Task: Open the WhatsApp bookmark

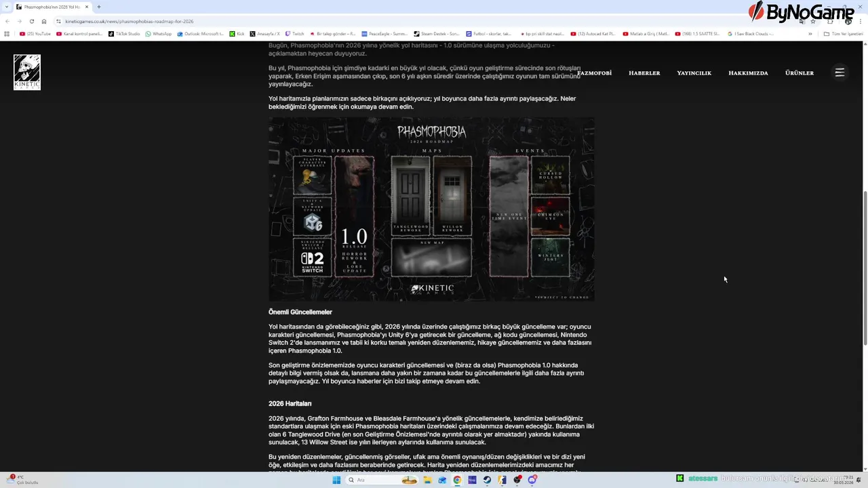Action: (x=159, y=33)
